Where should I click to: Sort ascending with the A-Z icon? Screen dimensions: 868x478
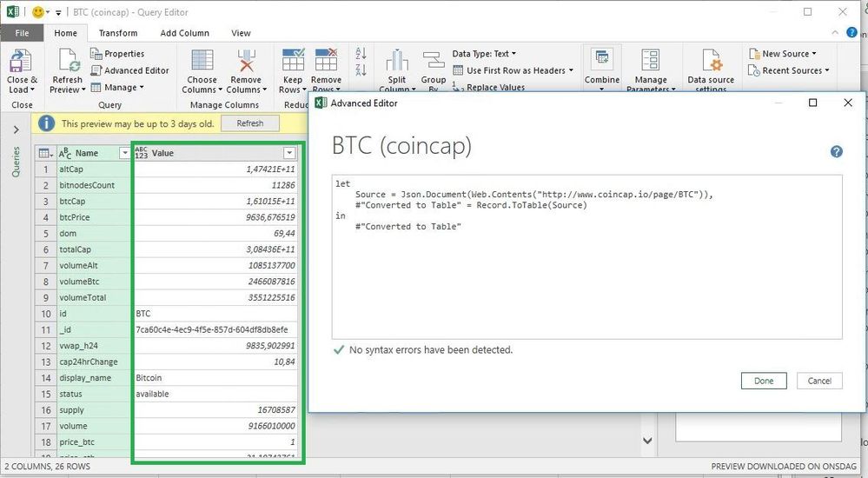tap(361, 54)
